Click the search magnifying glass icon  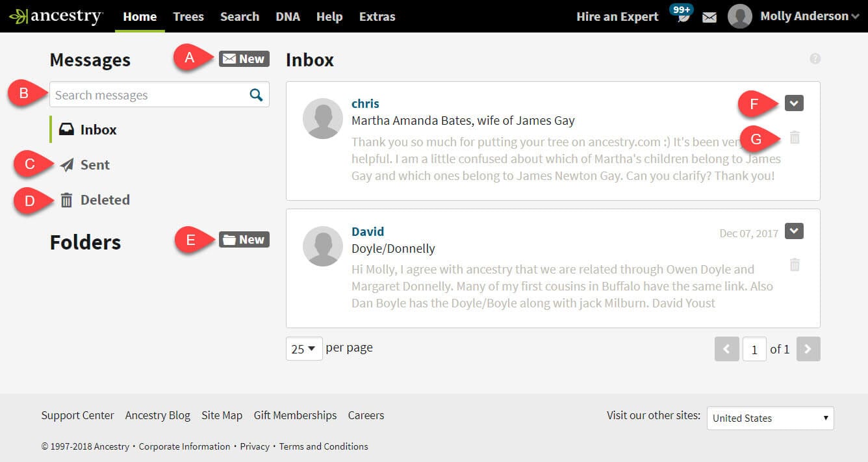[x=256, y=94]
